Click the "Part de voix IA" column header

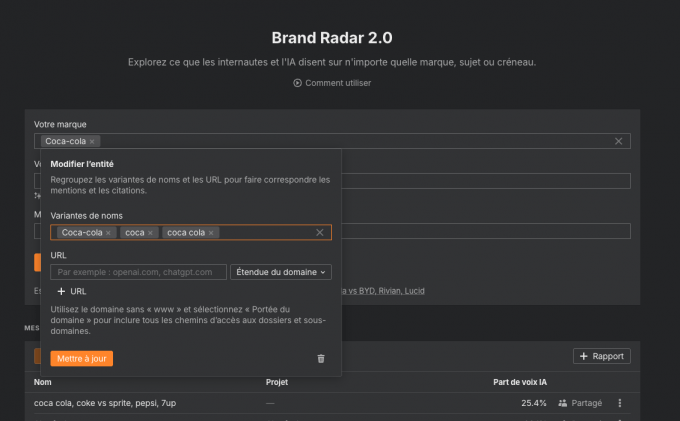[520, 382]
